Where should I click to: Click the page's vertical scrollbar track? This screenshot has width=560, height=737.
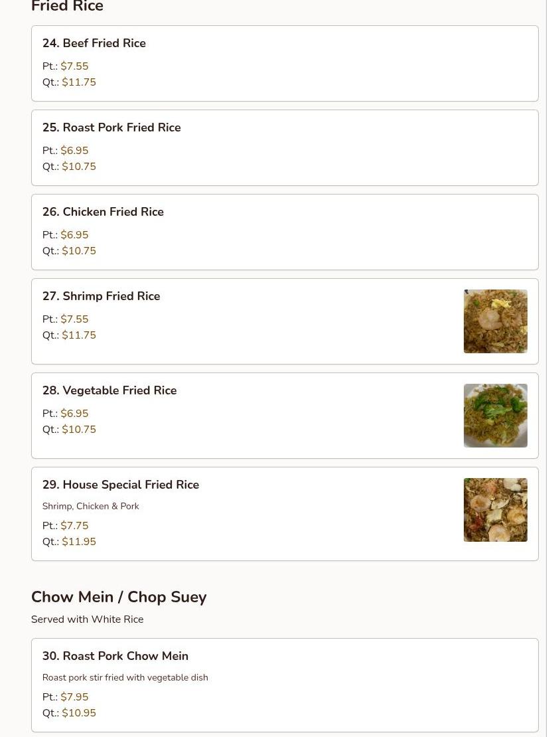(553, 368)
